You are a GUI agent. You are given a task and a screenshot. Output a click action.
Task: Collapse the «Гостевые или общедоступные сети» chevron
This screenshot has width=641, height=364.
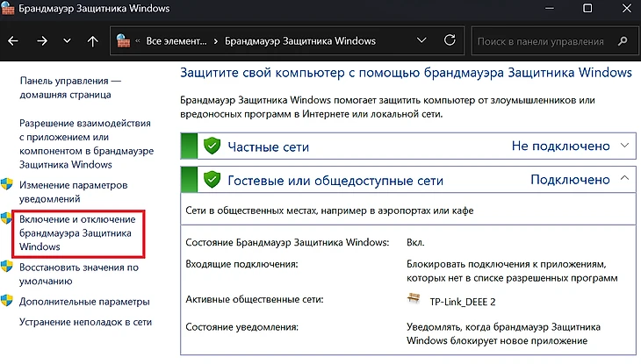pyautogui.click(x=624, y=178)
